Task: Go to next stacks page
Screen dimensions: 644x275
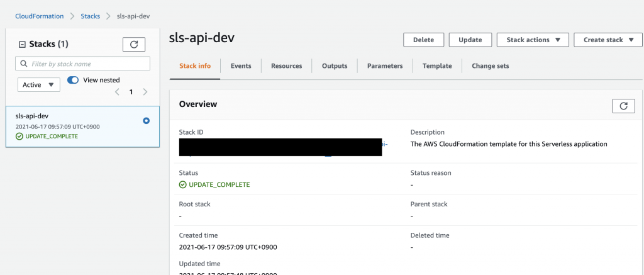Action: pyautogui.click(x=145, y=92)
